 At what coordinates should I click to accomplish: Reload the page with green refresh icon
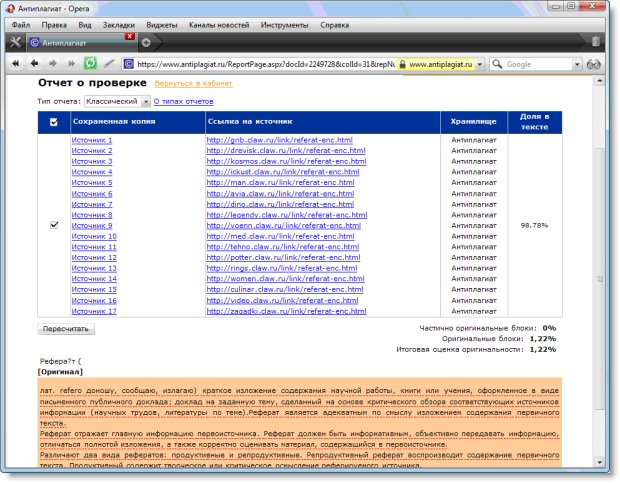[x=90, y=63]
